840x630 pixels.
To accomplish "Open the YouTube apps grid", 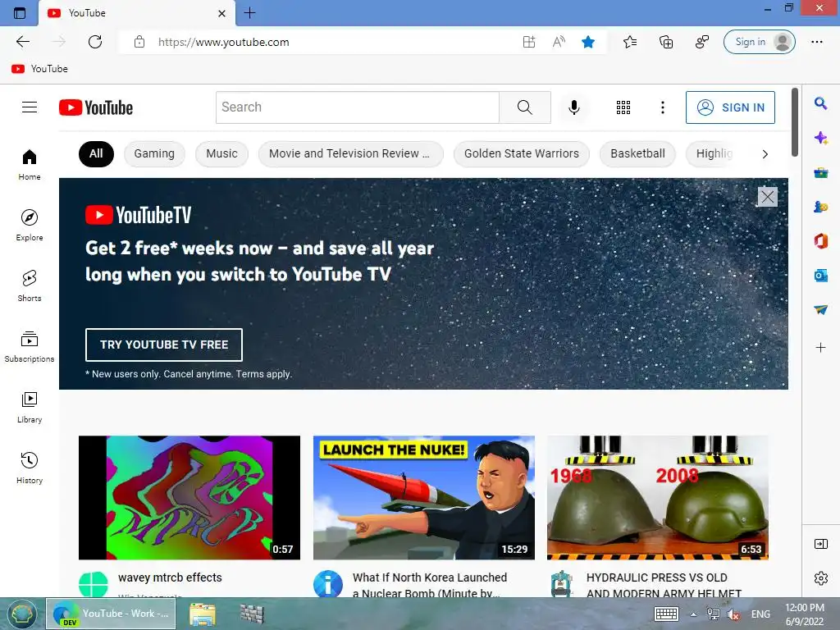I will click(623, 107).
